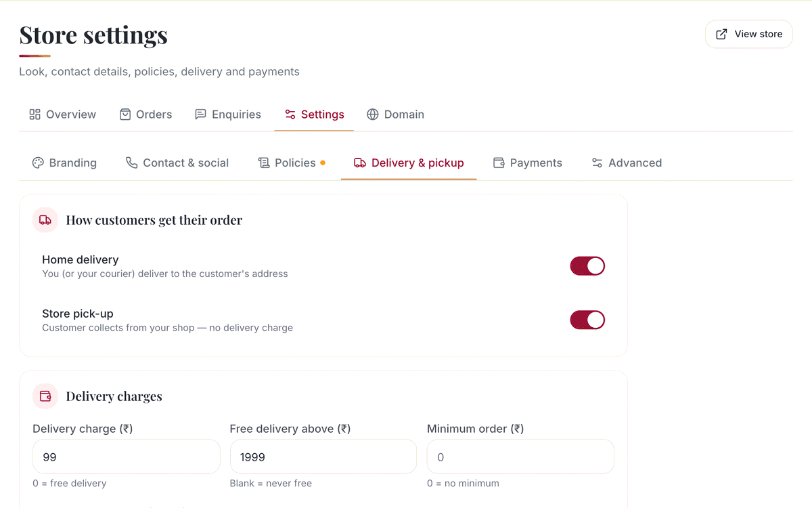
Task: Click the Orders shopping bag icon
Action: pyautogui.click(x=125, y=114)
